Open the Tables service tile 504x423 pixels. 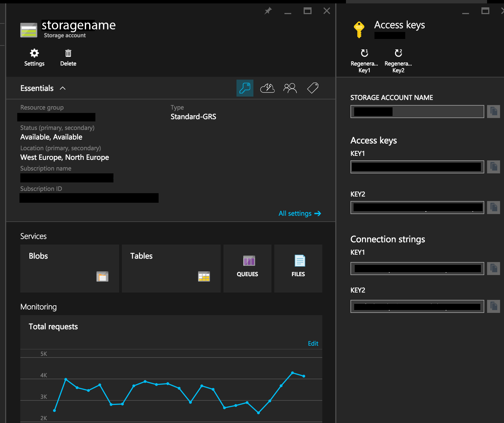click(x=171, y=268)
